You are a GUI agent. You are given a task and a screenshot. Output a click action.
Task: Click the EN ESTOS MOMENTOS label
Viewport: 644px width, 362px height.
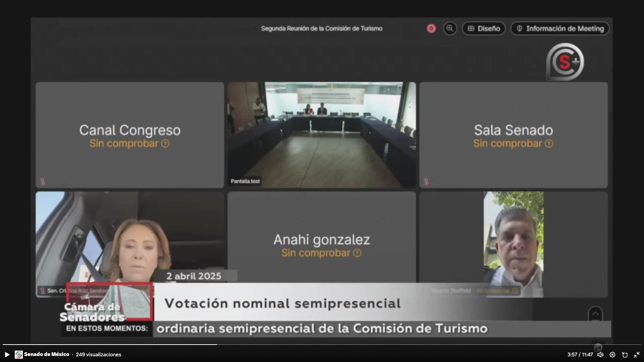(x=107, y=328)
